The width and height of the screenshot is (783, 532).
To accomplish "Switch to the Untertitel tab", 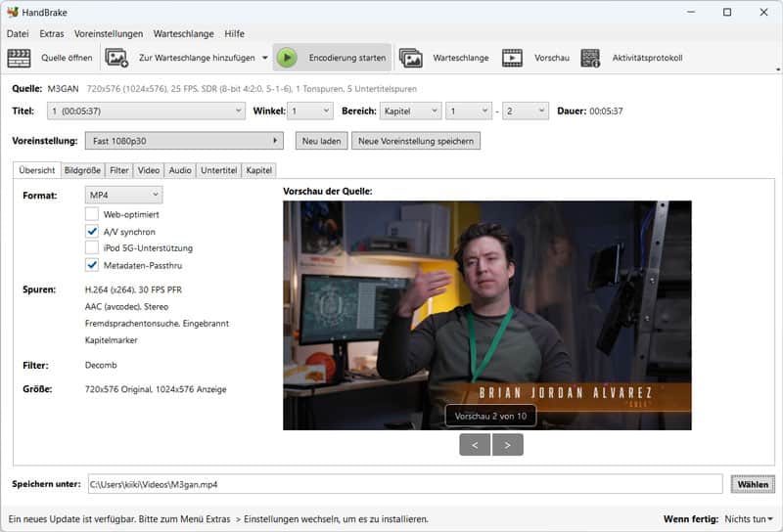I will click(218, 170).
